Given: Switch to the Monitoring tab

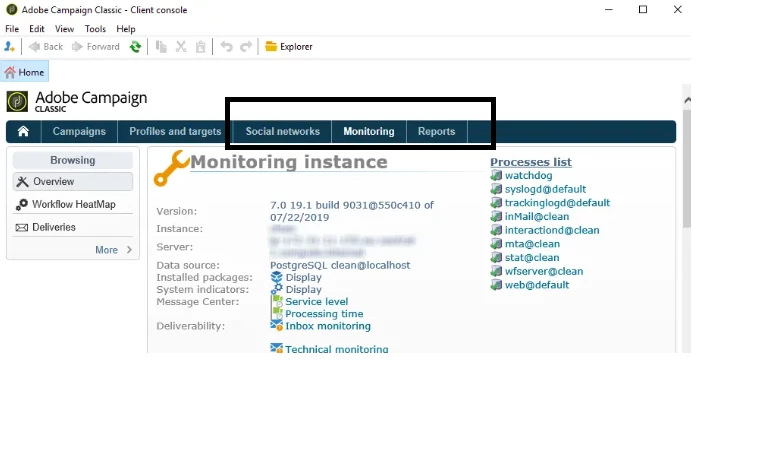Looking at the screenshot, I should pos(369,131).
